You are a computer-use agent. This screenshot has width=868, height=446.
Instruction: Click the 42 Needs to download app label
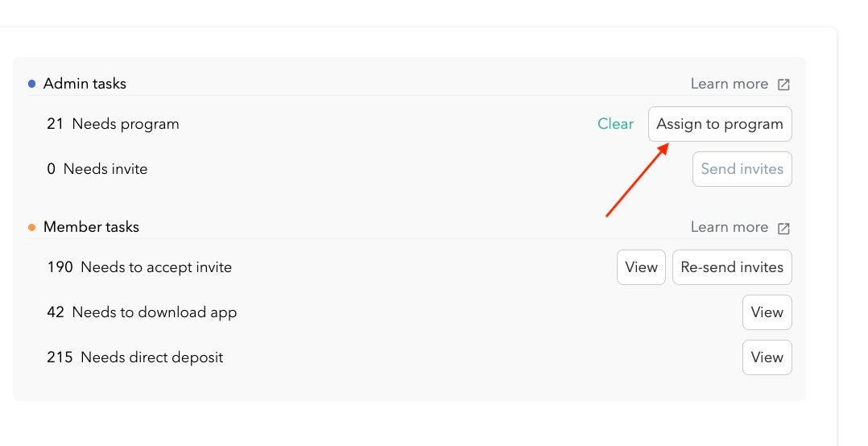142,312
